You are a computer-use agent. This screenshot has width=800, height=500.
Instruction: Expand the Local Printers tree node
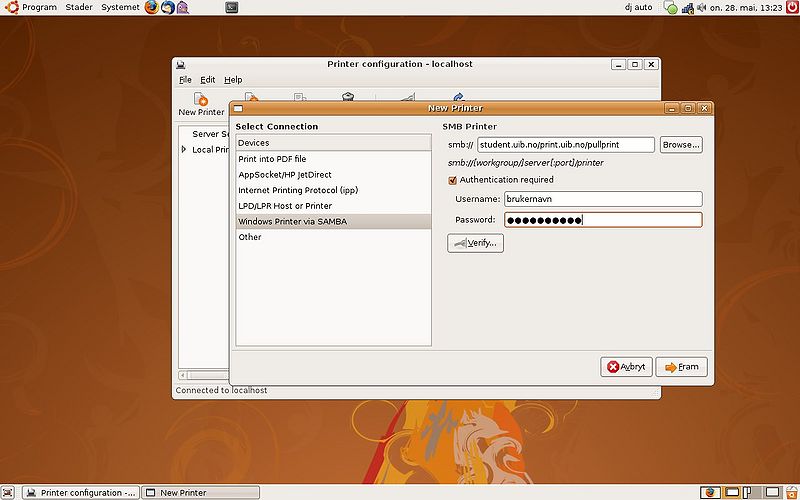(x=184, y=149)
